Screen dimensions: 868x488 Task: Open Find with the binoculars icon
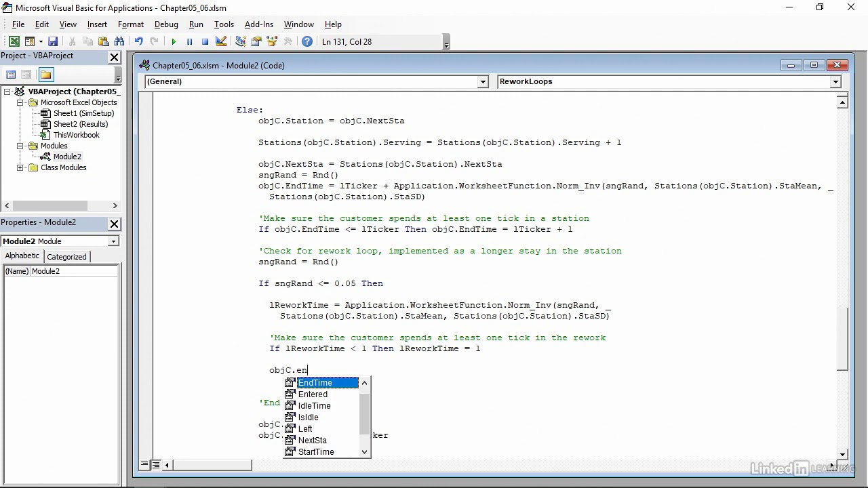(x=119, y=41)
